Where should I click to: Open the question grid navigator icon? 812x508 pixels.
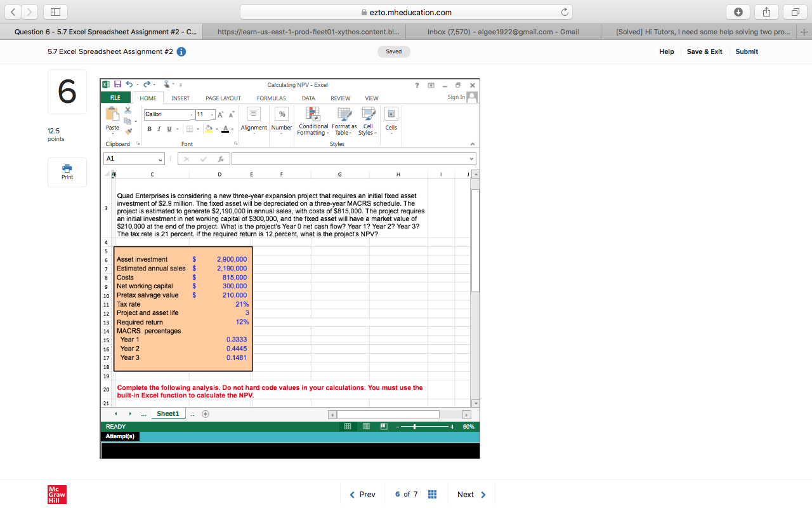click(433, 495)
